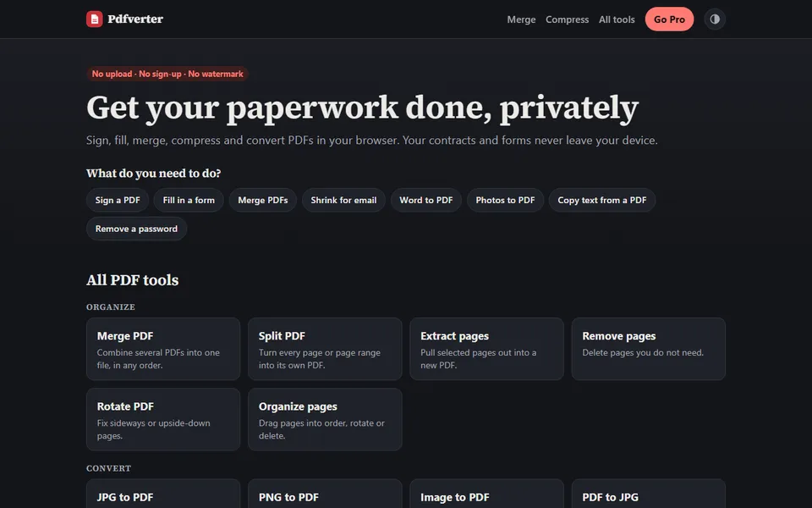
Task: Open the Remove pages tool card
Action: pyautogui.click(x=649, y=349)
